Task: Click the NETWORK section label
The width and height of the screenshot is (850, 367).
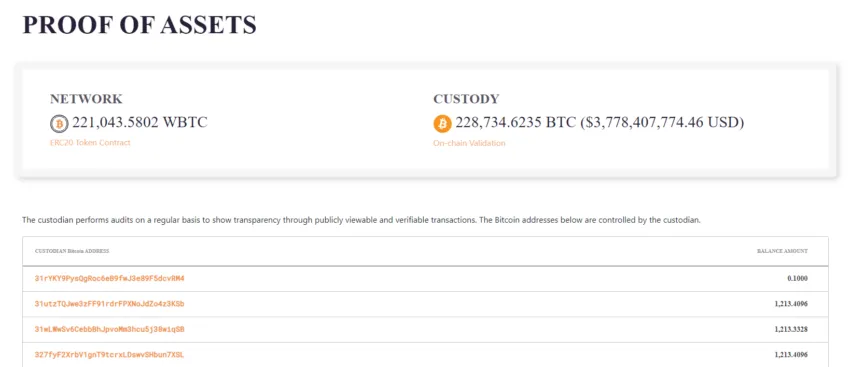Action: 86,99
